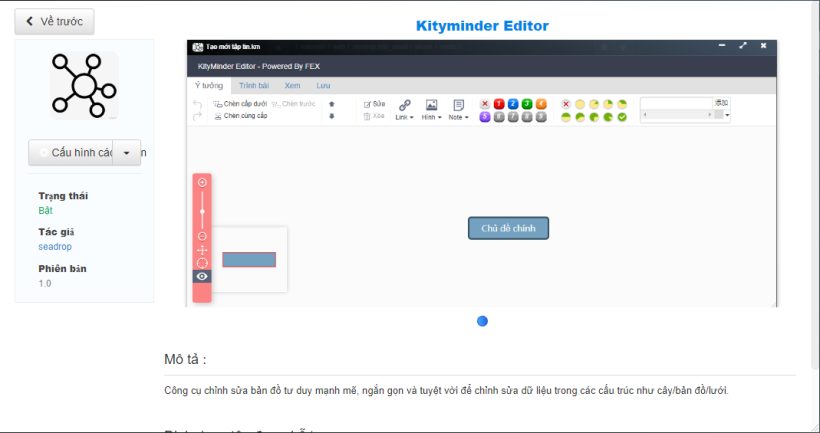Click the zoom level slider handle
Screen dimensions: 820x433
(x=202, y=211)
